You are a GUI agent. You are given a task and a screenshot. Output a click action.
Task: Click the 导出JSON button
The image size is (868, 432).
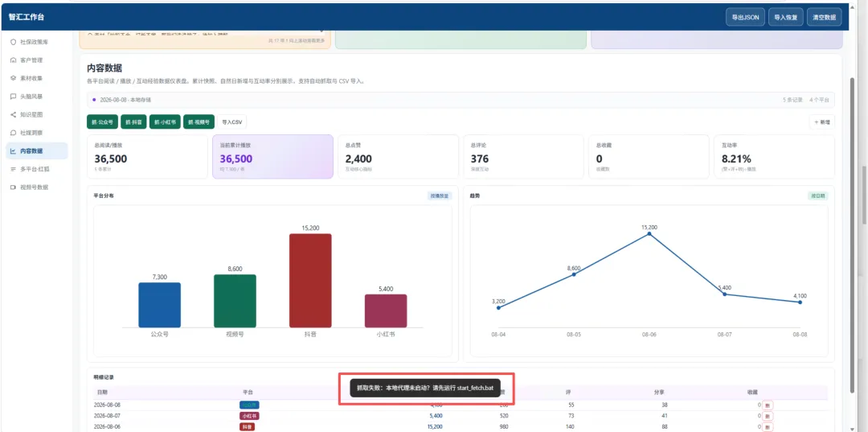pyautogui.click(x=745, y=17)
